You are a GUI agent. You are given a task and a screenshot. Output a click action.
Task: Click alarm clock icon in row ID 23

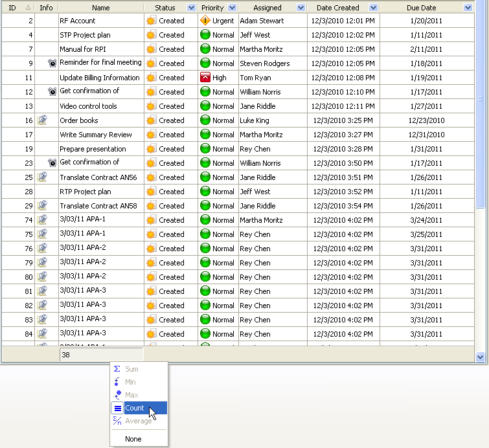click(x=52, y=163)
